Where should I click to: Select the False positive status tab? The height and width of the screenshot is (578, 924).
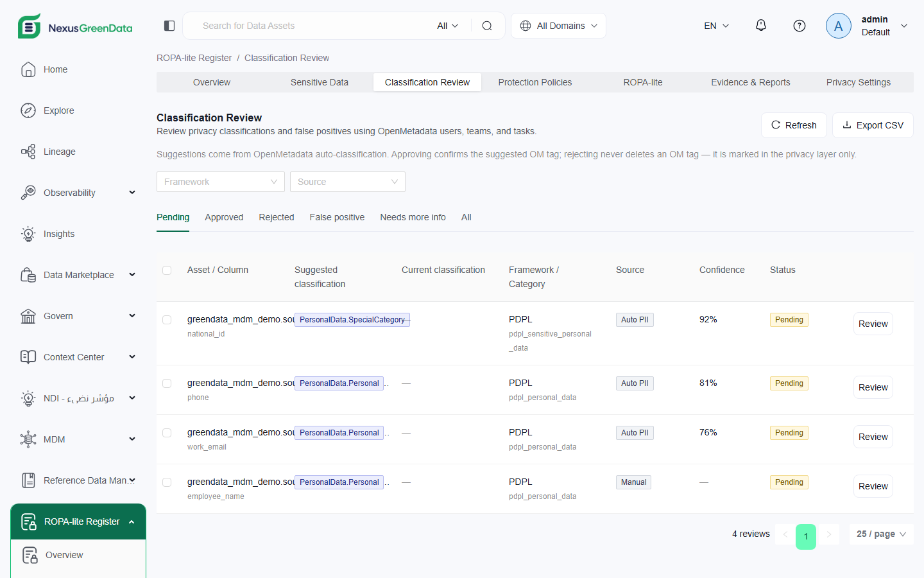pos(337,217)
